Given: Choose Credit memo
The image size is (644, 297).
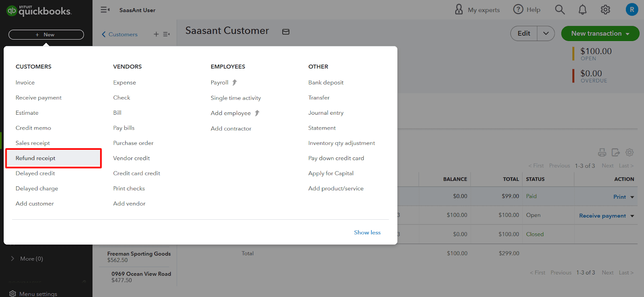Looking at the screenshot, I should coord(33,128).
